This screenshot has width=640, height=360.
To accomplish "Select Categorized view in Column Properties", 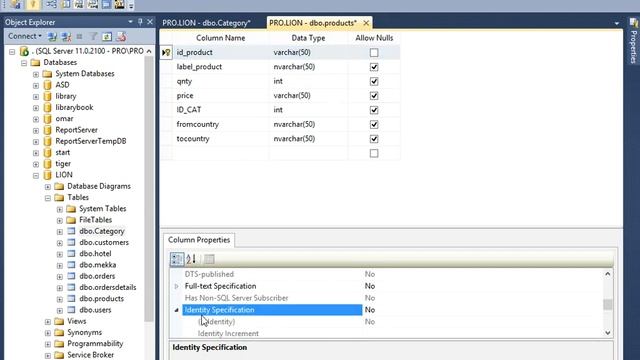I will click(177, 259).
